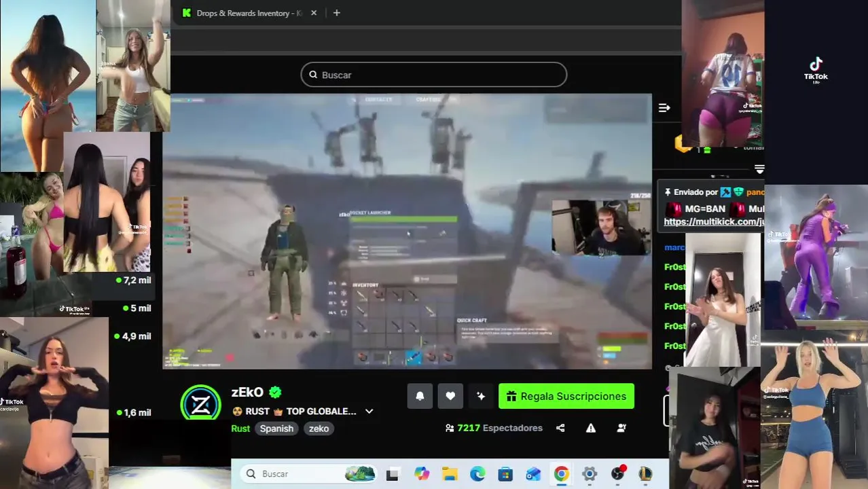The image size is (868, 489).
Task: Open Microsoft Edge from the taskbar
Action: 477,474
